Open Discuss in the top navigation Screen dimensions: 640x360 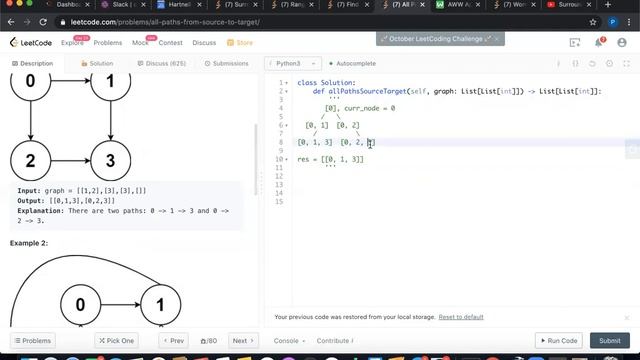[x=204, y=43]
